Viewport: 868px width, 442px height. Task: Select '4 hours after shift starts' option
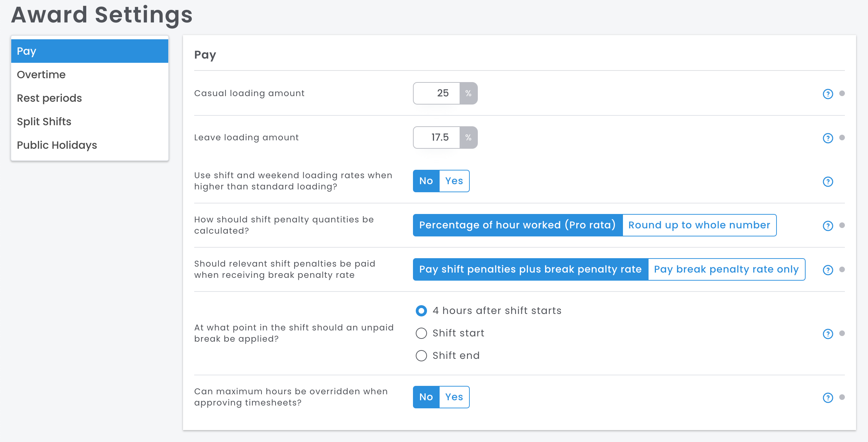click(421, 311)
